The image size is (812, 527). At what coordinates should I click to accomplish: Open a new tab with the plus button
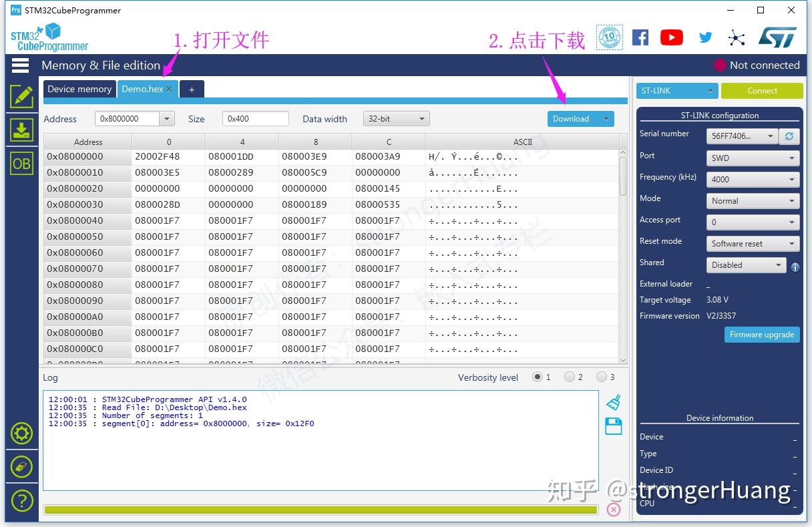click(x=192, y=89)
